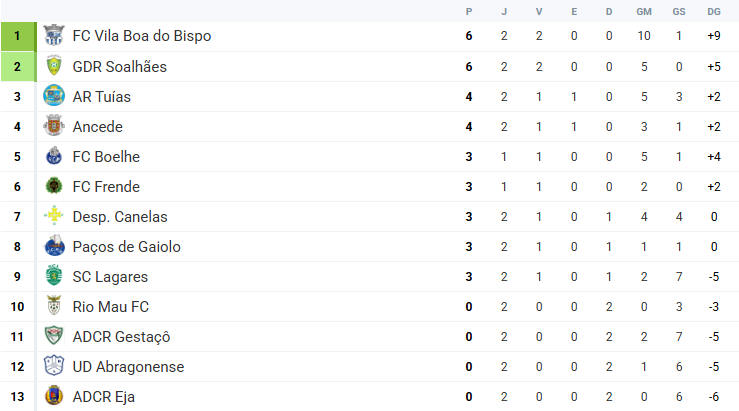This screenshot has width=739, height=411.
Task: Open the Paços de Gaiolo team link
Action: [126, 247]
